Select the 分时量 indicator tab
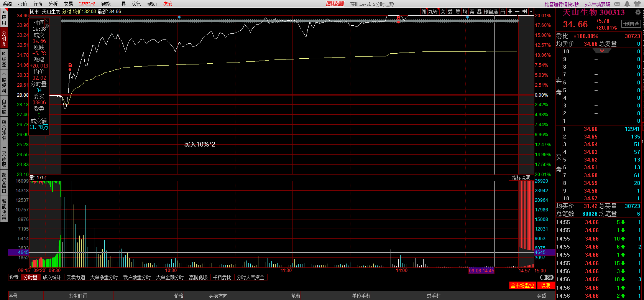The image size is (644, 300). click(x=30, y=277)
